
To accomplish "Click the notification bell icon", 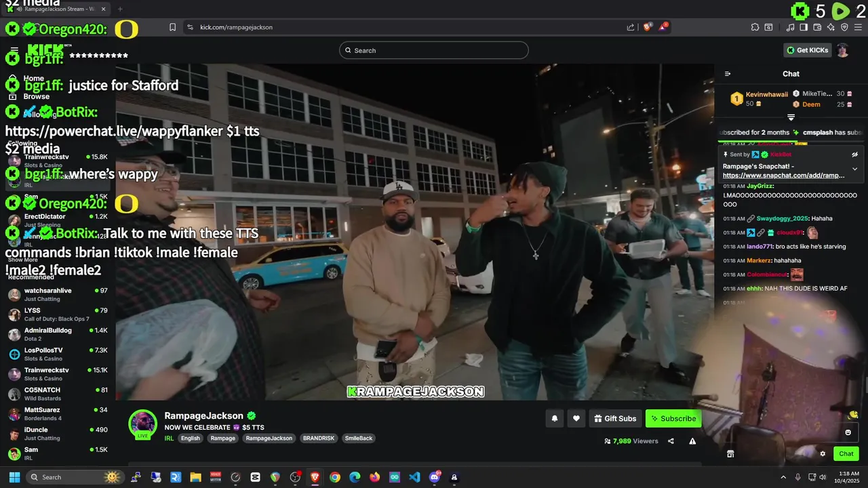I will 554,419.
